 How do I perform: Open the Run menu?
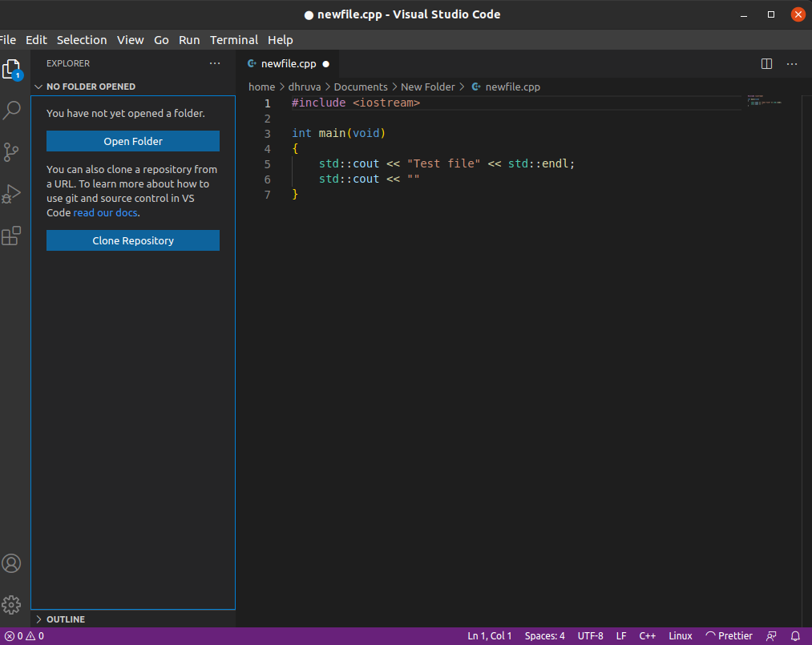pos(189,40)
